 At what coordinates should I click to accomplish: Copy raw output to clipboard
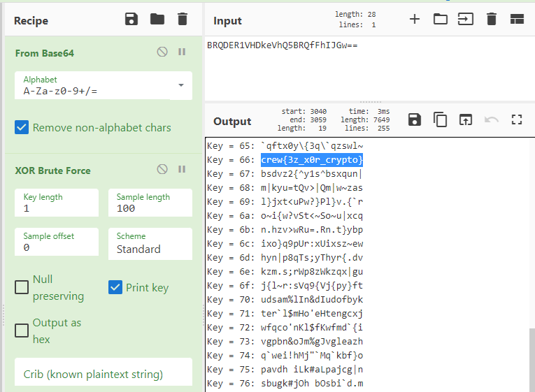[440, 119]
